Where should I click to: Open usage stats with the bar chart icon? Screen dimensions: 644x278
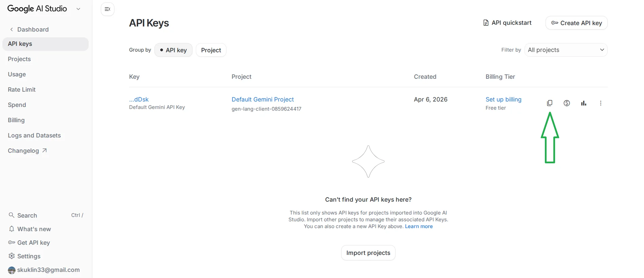pos(584,103)
